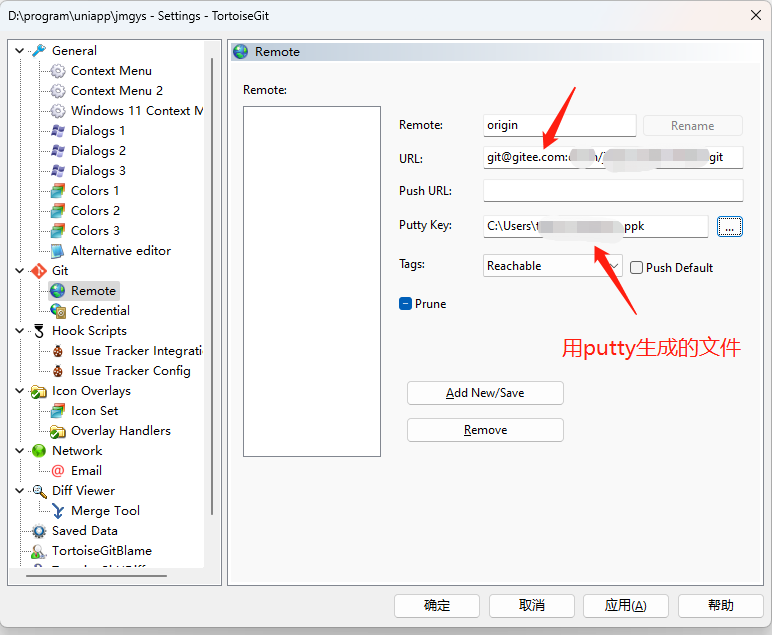Click the Context Menu gear icon
772x635 pixels.
[x=58, y=71]
